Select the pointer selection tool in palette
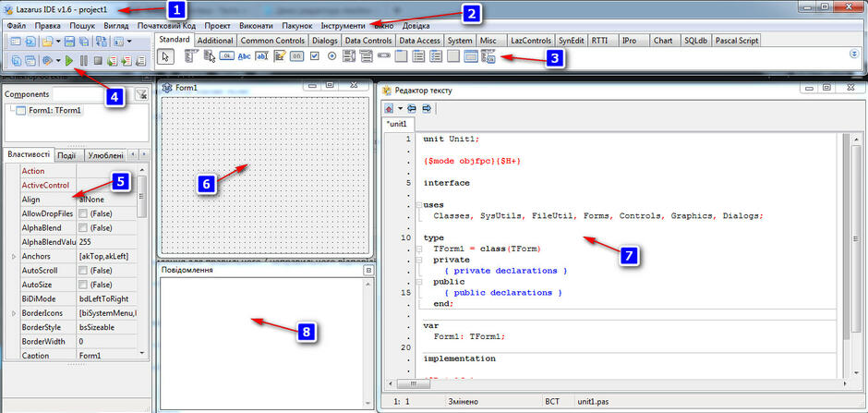This screenshot has height=413, width=868. [165, 56]
